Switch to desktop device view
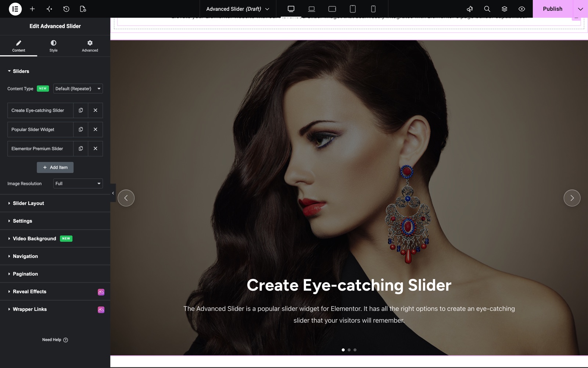This screenshot has width=588, height=368. tap(291, 9)
